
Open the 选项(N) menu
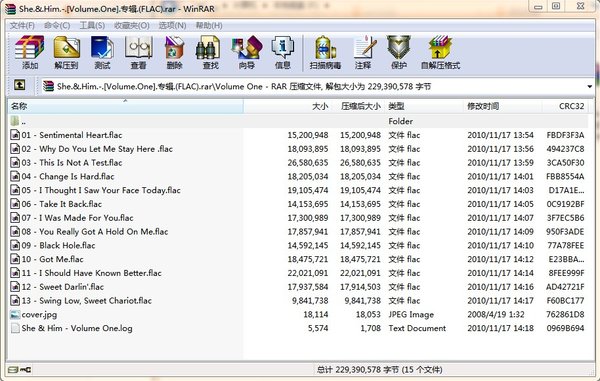click(172, 26)
